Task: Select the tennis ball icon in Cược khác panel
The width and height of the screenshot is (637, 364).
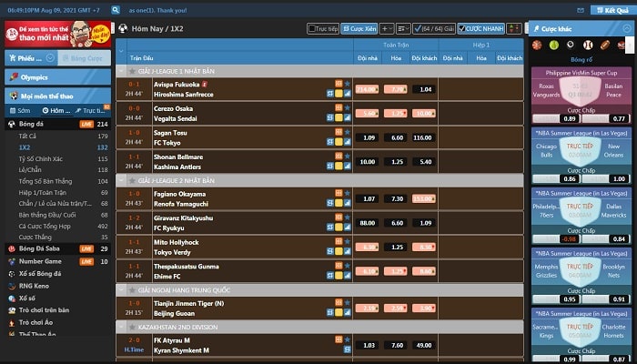Action: pos(554,45)
